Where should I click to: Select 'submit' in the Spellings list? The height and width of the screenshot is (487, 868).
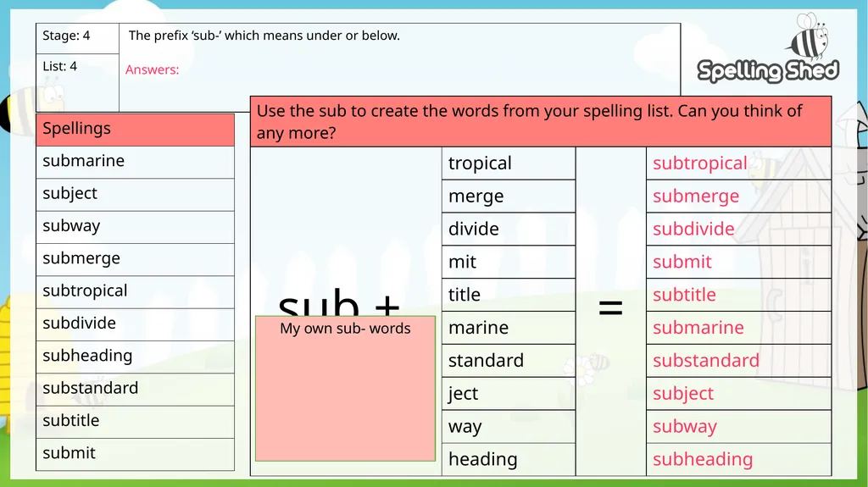pyautogui.click(x=135, y=454)
